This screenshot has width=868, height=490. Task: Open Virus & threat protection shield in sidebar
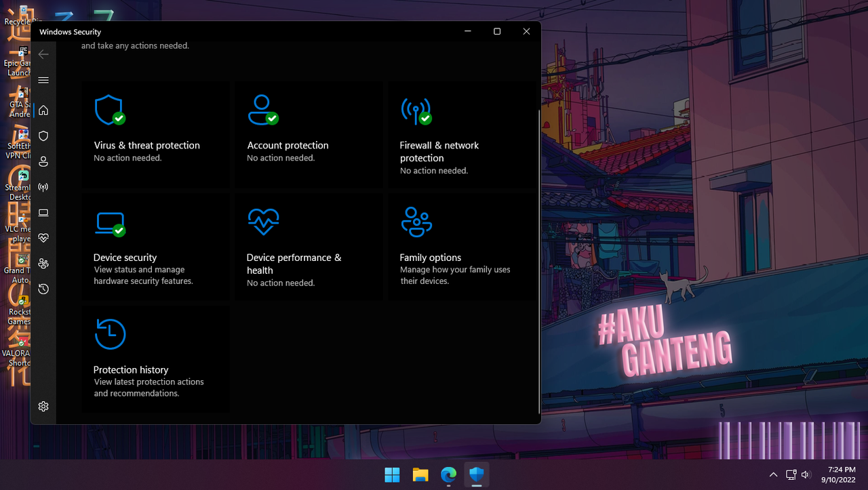coord(43,136)
